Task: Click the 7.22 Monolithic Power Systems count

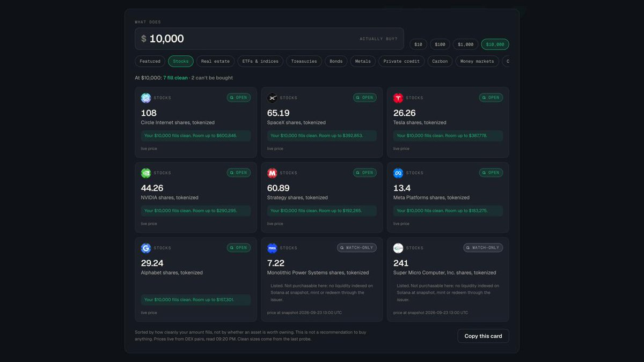Action: pyautogui.click(x=275, y=263)
